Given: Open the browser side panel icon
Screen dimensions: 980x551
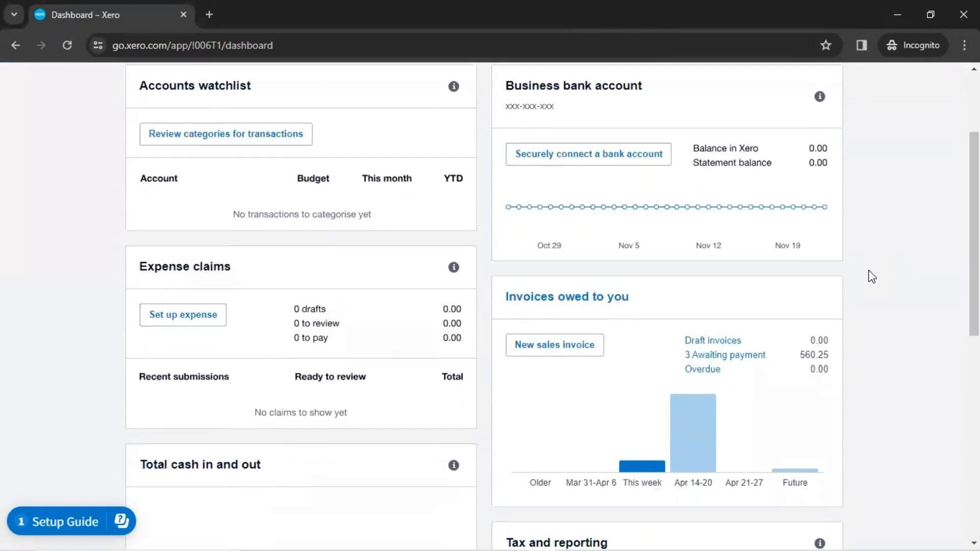Looking at the screenshot, I should tap(862, 45).
